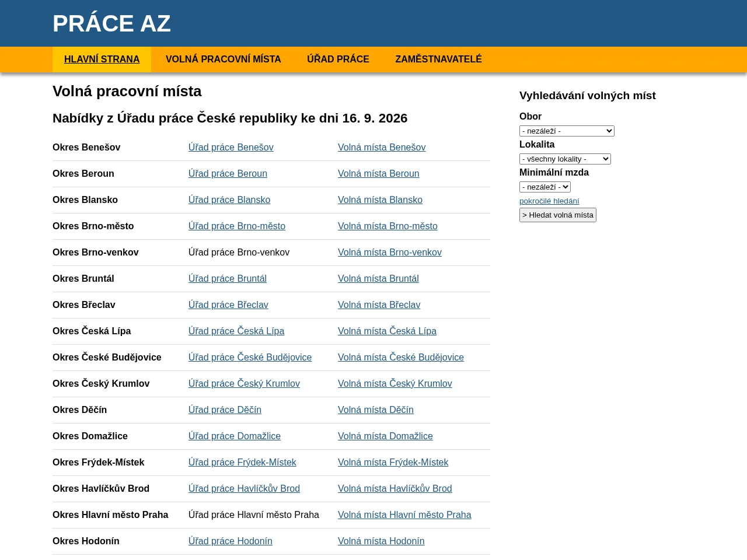Viewport: 747px width, 560px height.
Task: Open Volná místa Blansko link
Action: 380,200
